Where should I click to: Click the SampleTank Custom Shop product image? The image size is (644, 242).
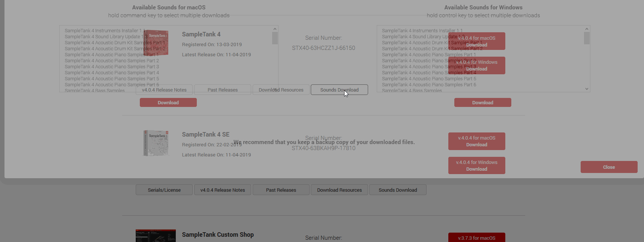click(156, 236)
